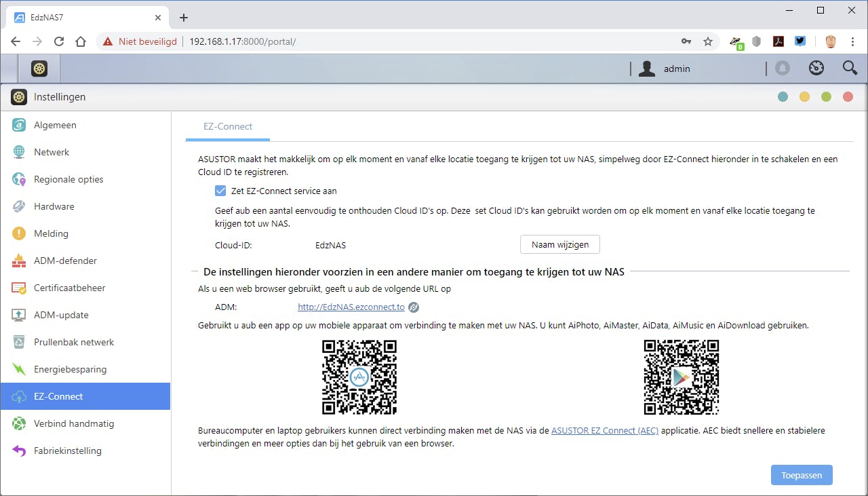Click the yellow minimize window dot

pyautogui.click(x=804, y=97)
